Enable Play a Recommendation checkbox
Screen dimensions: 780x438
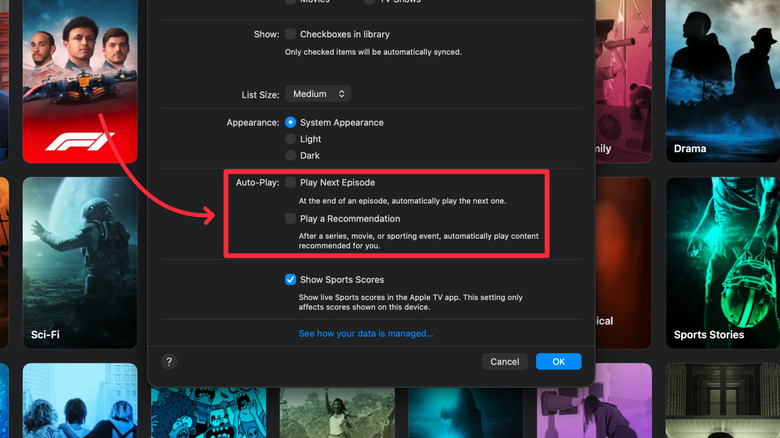(291, 219)
